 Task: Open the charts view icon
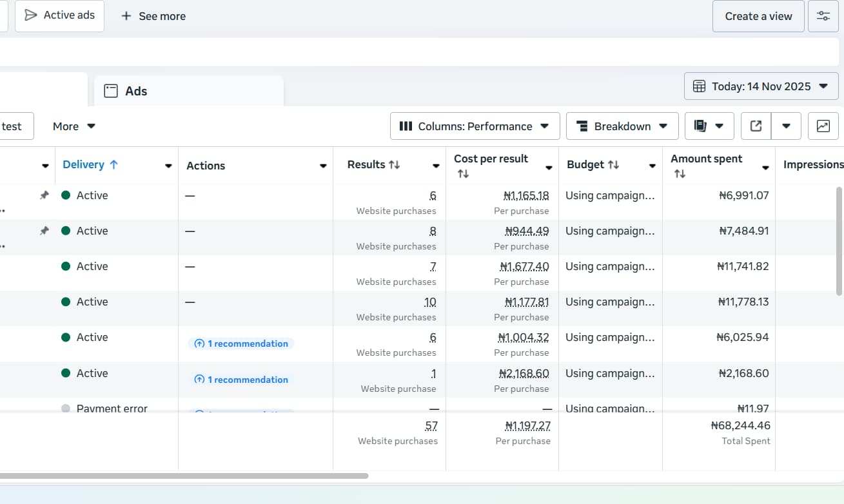click(823, 126)
